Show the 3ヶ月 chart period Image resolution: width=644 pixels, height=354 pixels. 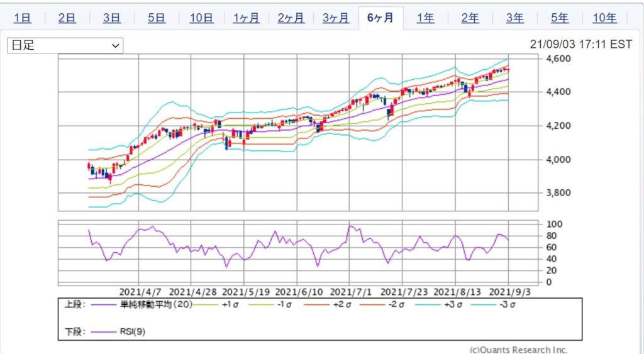point(336,18)
